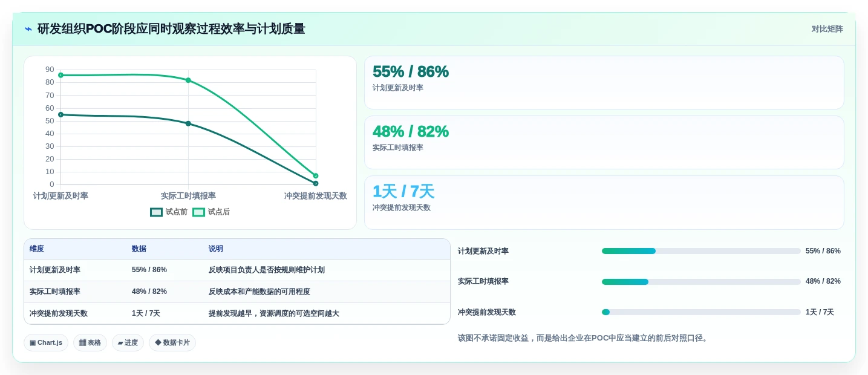Click 试点后 data point at 冲突提前发现天数

click(x=316, y=175)
